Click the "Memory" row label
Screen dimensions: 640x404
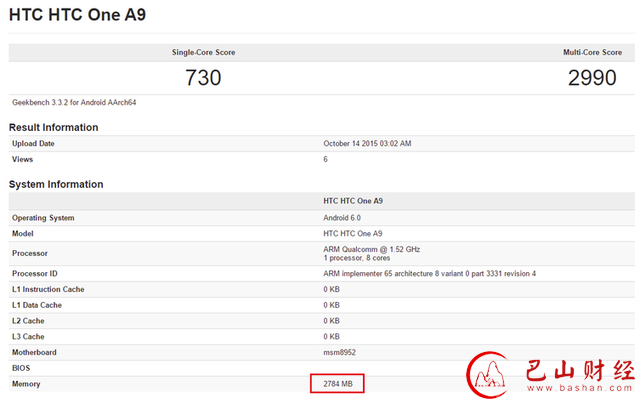[x=26, y=384]
